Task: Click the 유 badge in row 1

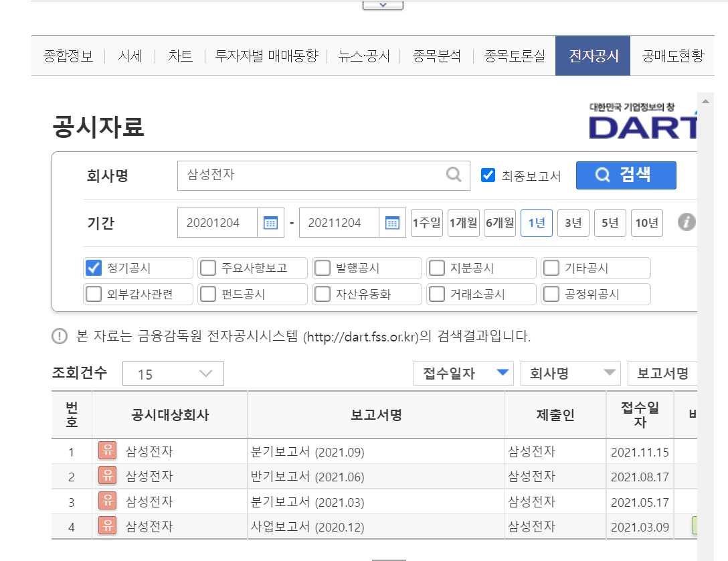Action: point(107,451)
